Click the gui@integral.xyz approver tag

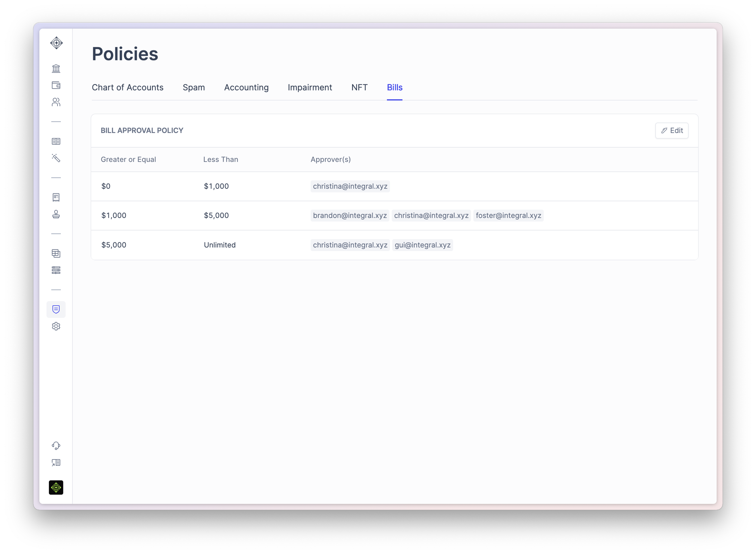422,245
